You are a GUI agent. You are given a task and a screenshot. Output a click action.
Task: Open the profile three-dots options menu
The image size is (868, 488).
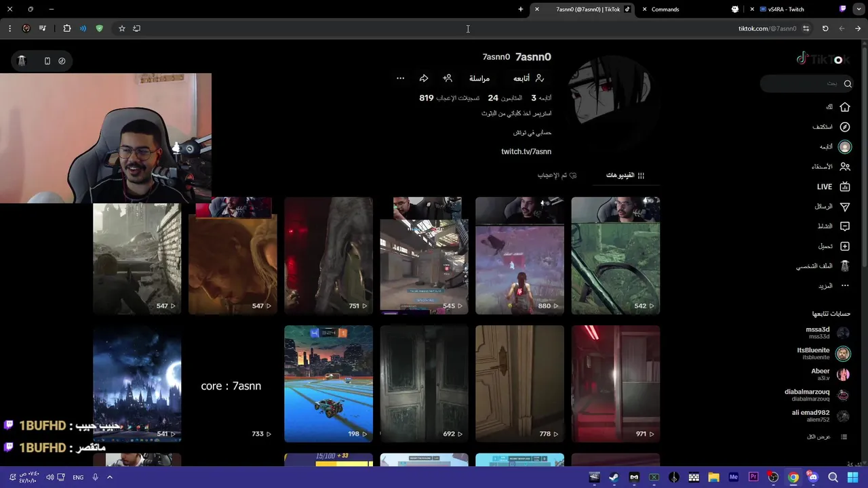click(x=401, y=79)
